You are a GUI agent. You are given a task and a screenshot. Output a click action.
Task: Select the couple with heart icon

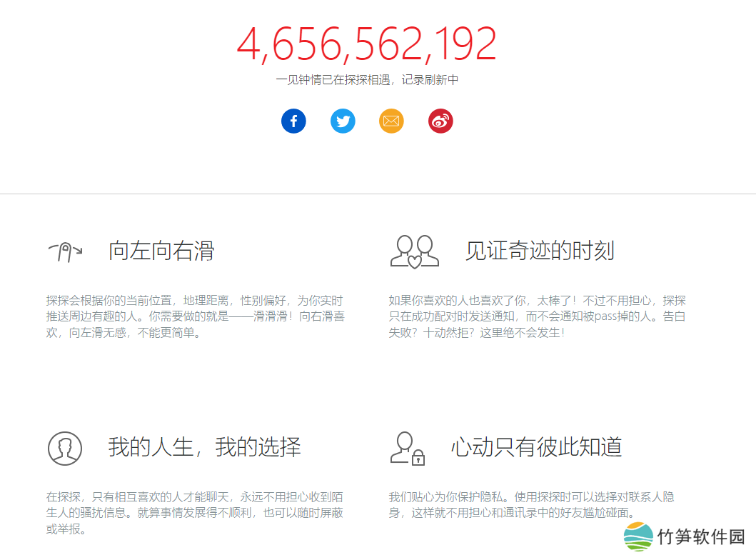415,251
